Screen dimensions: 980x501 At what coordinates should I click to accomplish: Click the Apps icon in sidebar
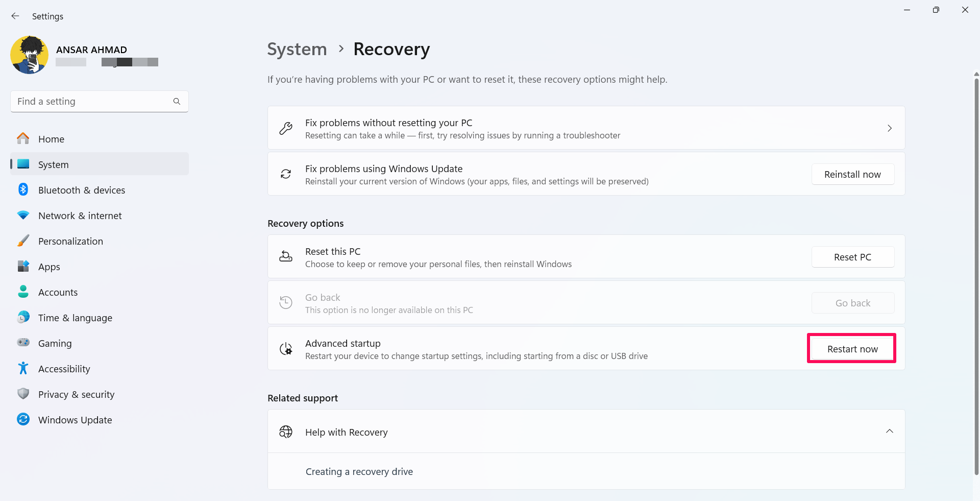[x=23, y=266]
